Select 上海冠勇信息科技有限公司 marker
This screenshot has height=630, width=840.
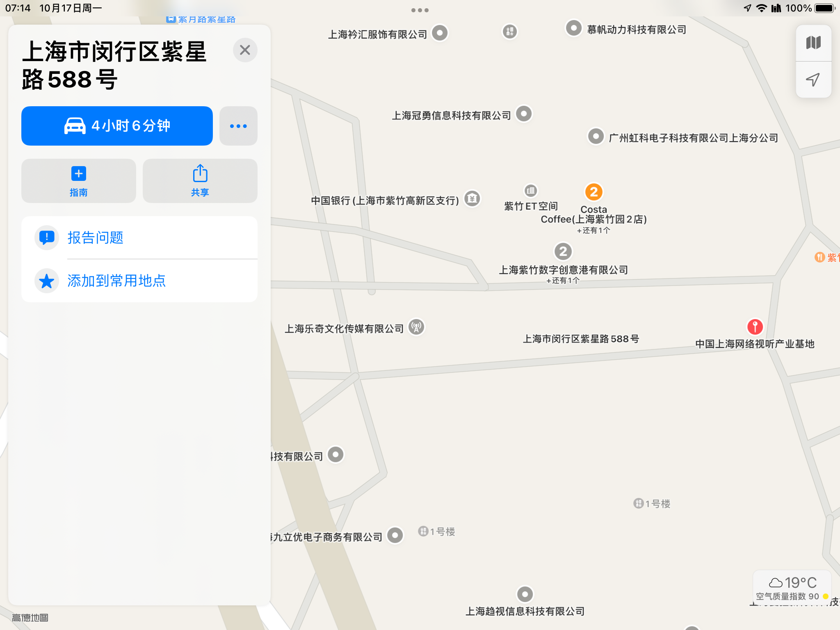524,114
